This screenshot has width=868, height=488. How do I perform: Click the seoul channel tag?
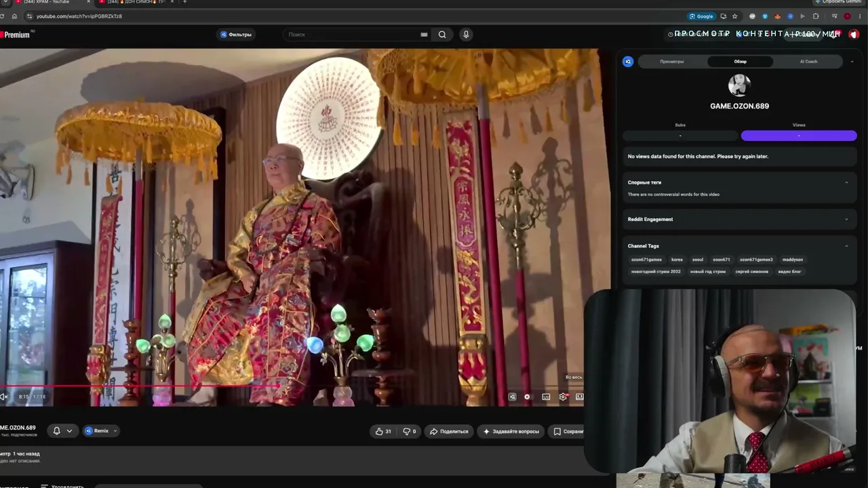pos(698,260)
